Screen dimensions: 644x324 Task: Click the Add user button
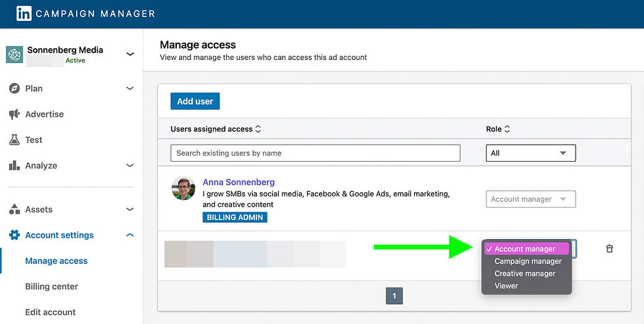pyautogui.click(x=195, y=101)
